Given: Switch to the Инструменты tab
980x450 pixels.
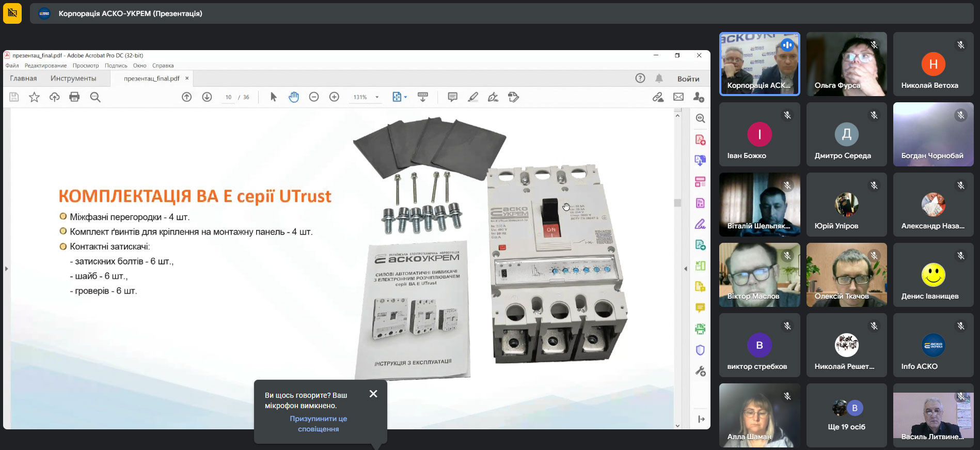Looking at the screenshot, I should tap(73, 79).
